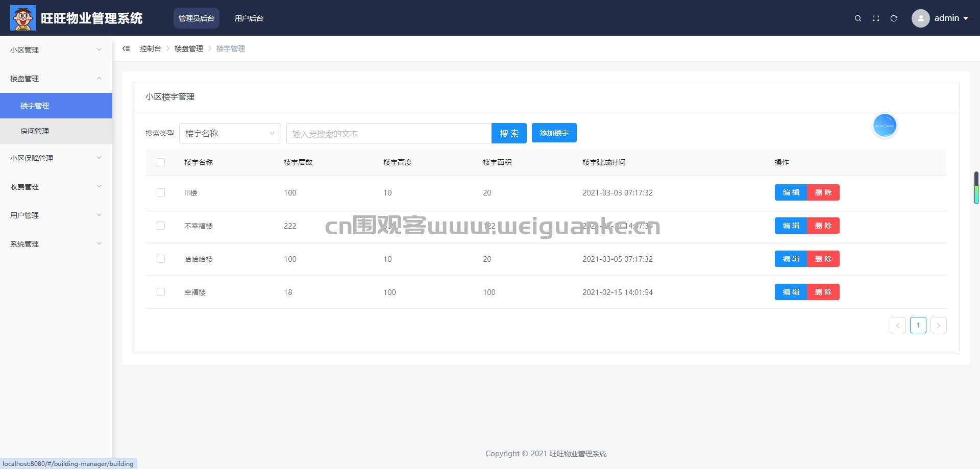Image resolution: width=980 pixels, height=469 pixels.
Task: Select 房间管理 in the sidebar
Action: point(56,131)
